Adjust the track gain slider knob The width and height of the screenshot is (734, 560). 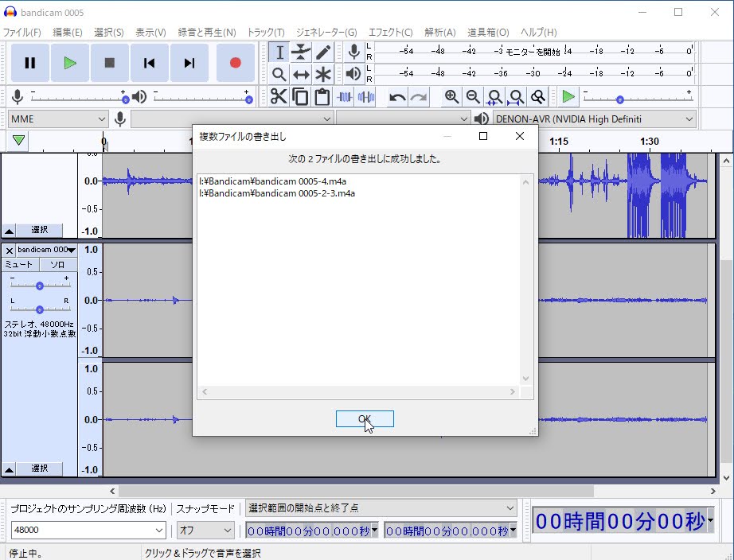point(39,286)
